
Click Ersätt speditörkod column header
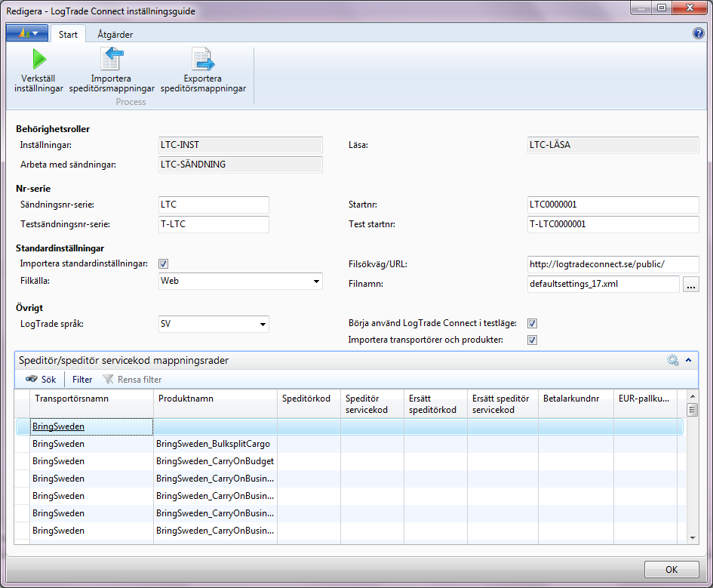point(435,404)
